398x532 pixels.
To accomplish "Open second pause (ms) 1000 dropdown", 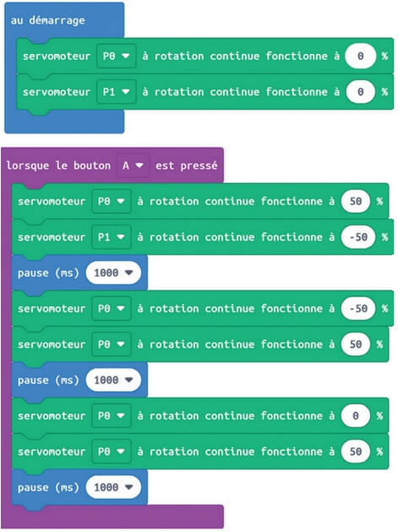I will [113, 380].
